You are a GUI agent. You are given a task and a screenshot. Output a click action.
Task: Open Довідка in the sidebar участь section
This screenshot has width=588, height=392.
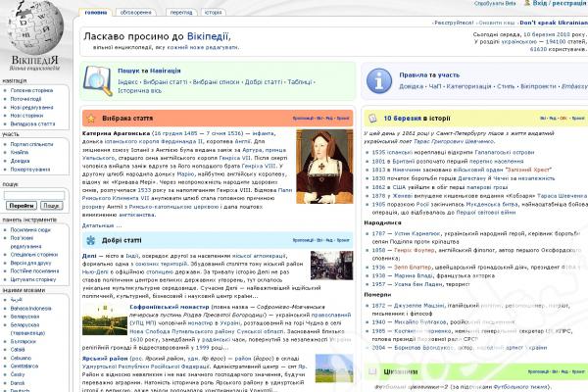20,161
